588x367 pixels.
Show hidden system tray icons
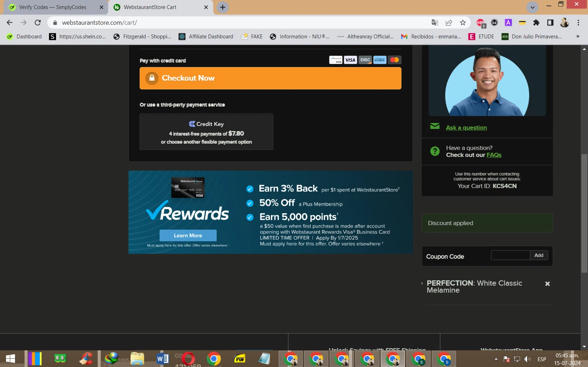click(496, 359)
